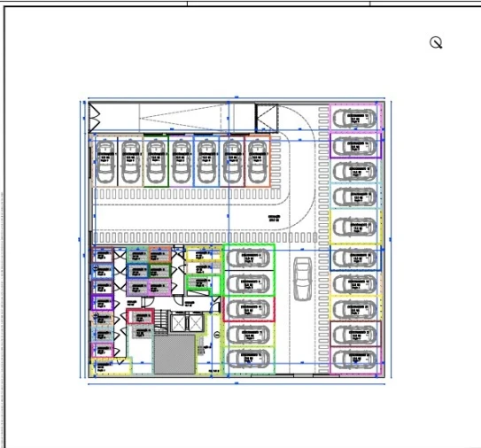Click the north arrow compass symbol
This screenshot has height=448, width=481.
point(436,42)
